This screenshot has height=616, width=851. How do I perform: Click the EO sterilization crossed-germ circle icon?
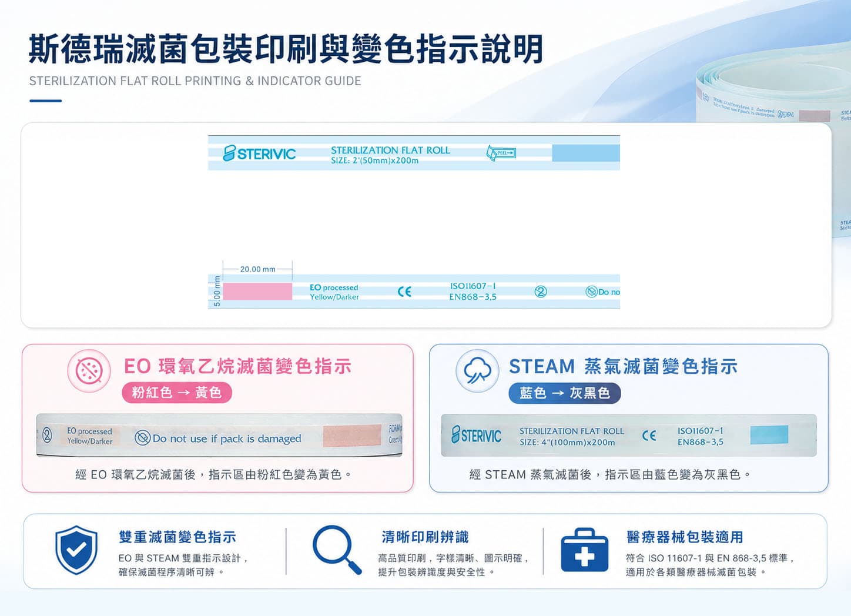pyautogui.click(x=89, y=371)
